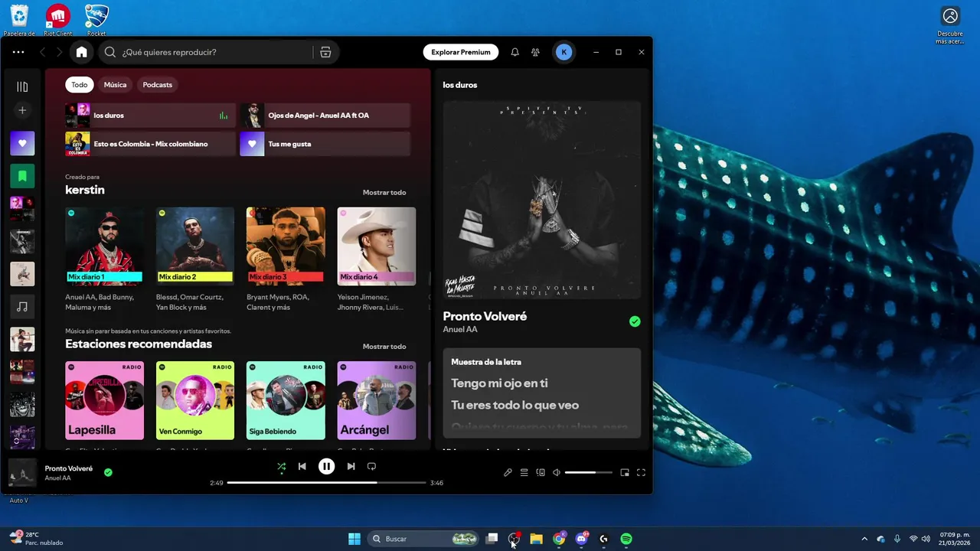Screen dimensions: 980x551
Task: Toggle shuffle playback
Action: [282, 466]
